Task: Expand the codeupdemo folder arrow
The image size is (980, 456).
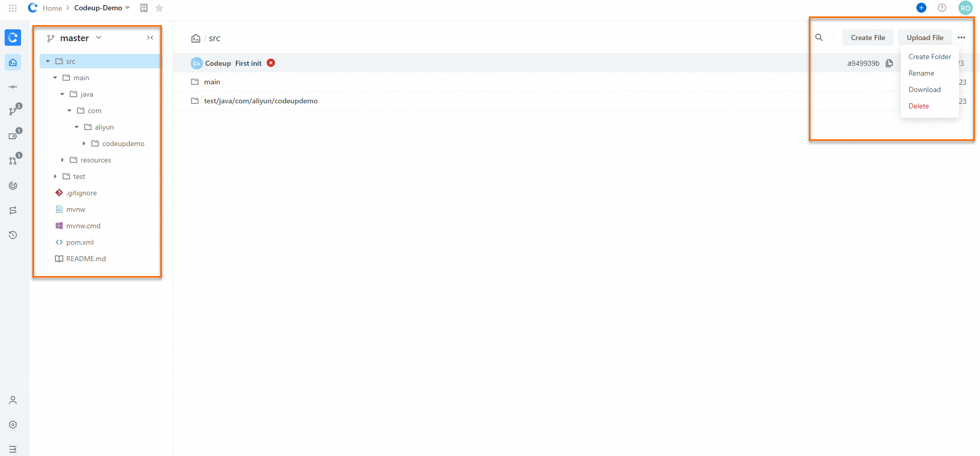Action: [x=84, y=143]
